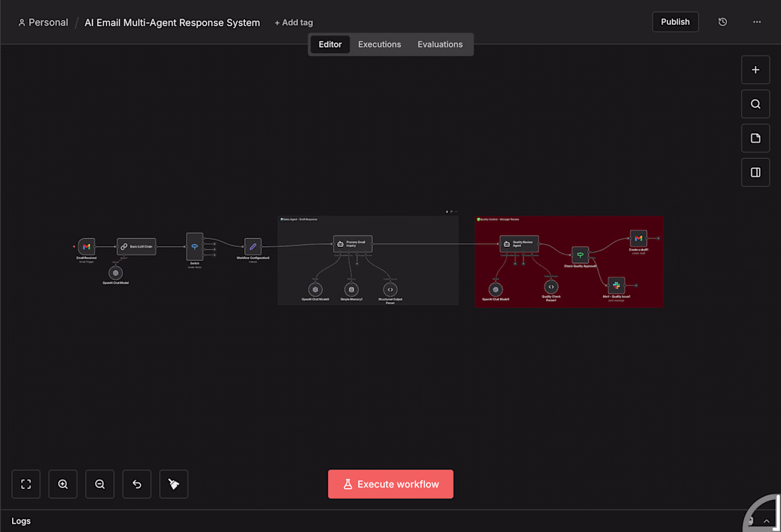The image size is (781, 532).
Task: Select the Sales Agent - Draft Response sticky note title
Action: 299,219
